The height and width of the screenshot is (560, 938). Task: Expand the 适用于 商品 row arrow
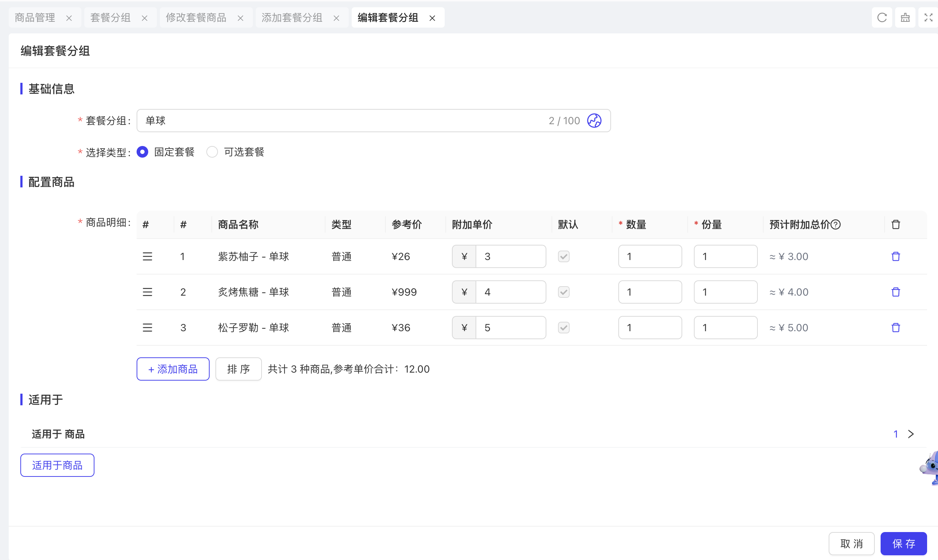coord(911,434)
